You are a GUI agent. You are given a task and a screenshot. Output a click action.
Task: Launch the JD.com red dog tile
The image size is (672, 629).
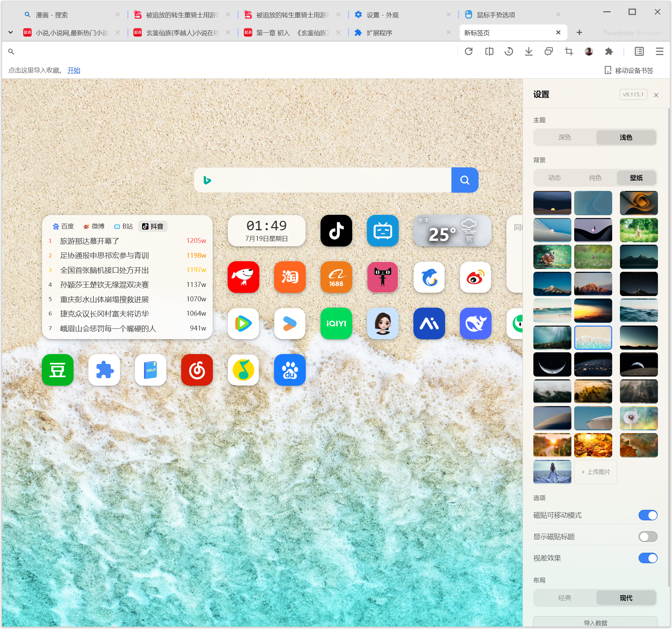[x=243, y=277]
